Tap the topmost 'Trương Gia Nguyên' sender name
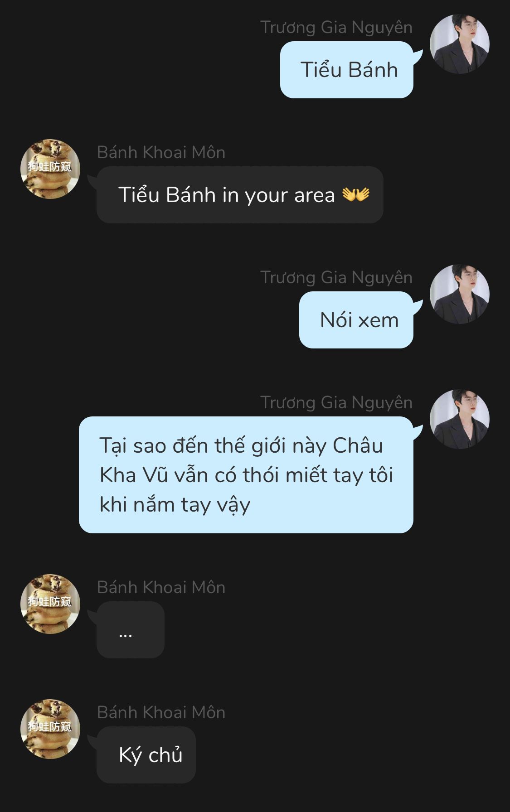 (x=336, y=28)
